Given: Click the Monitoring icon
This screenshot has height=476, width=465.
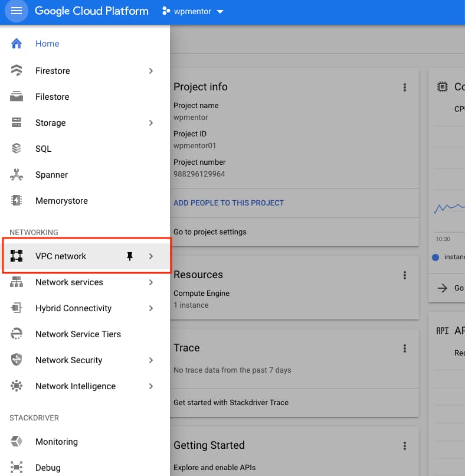Looking at the screenshot, I should (x=17, y=441).
